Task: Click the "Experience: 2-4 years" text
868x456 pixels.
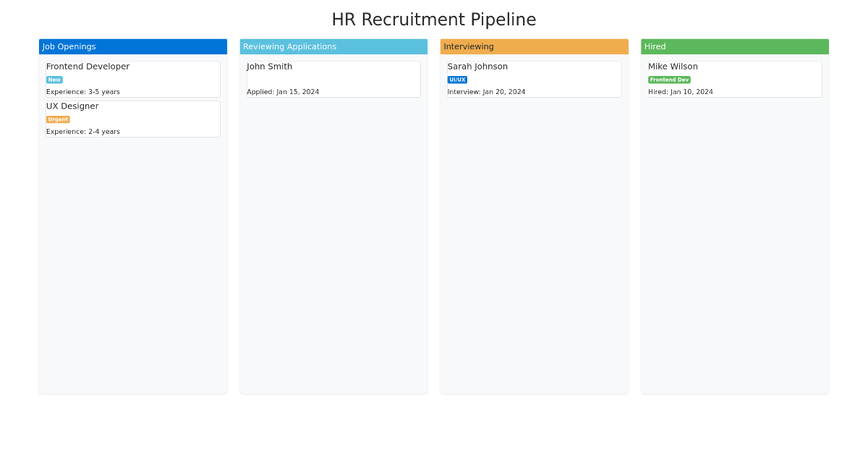Action: click(x=83, y=132)
